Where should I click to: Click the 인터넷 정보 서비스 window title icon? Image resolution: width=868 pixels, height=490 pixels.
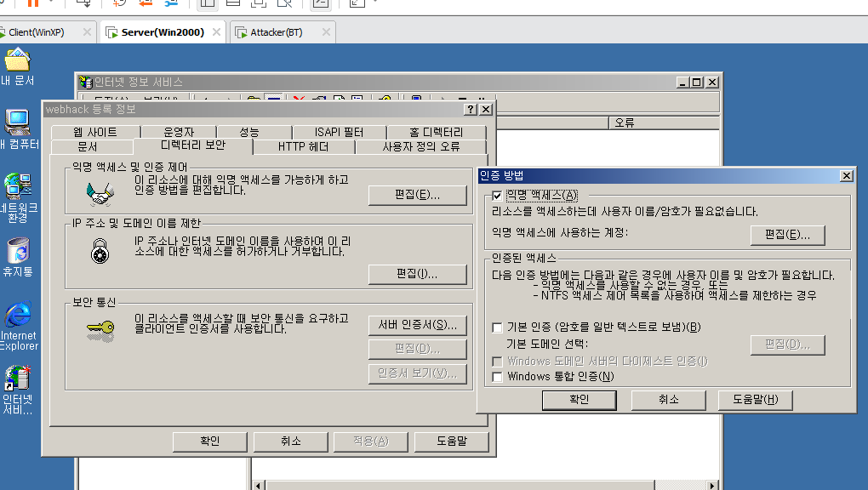85,82
